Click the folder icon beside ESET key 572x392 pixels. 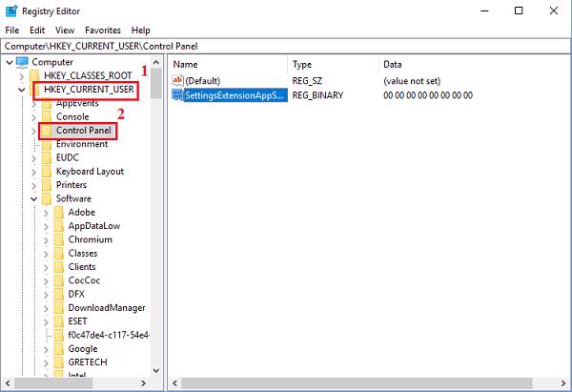tap(58, 321)
